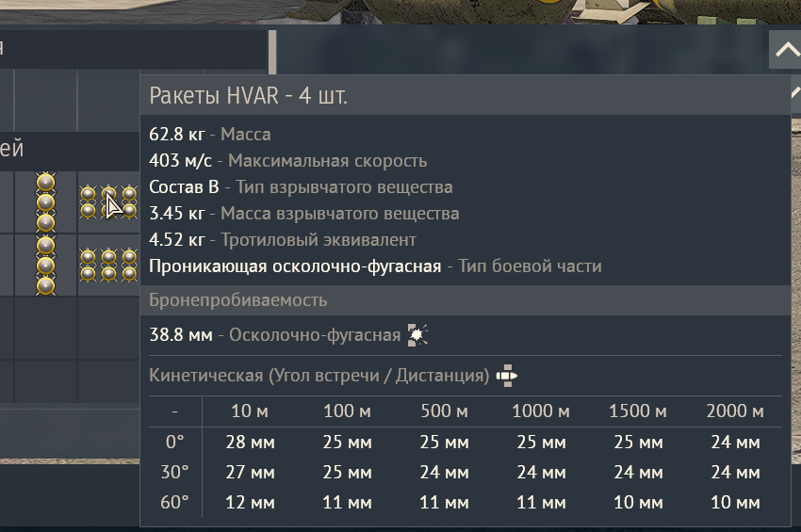Click the 25 мм cell at 0° and 1000 м

[x=542, y=443]
